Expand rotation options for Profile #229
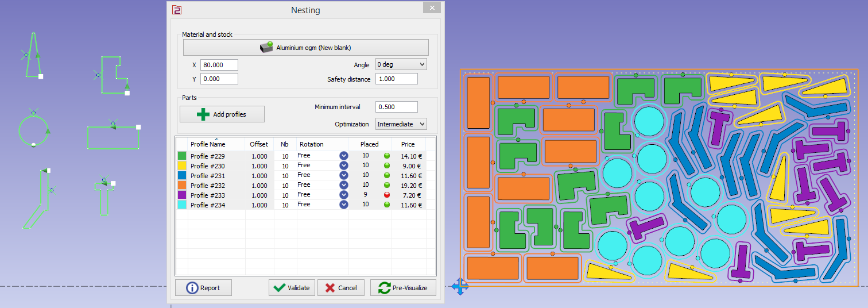868x308 pixels. pos(343,156)
